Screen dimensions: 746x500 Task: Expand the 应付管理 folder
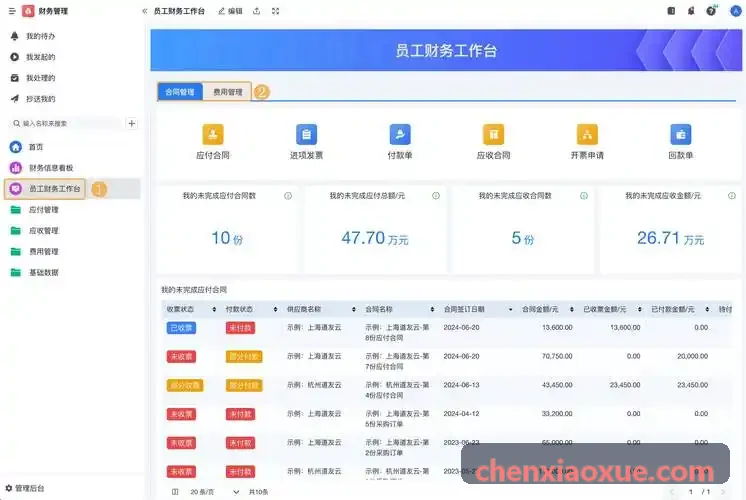pyautogui.click(x=43, y=210)
